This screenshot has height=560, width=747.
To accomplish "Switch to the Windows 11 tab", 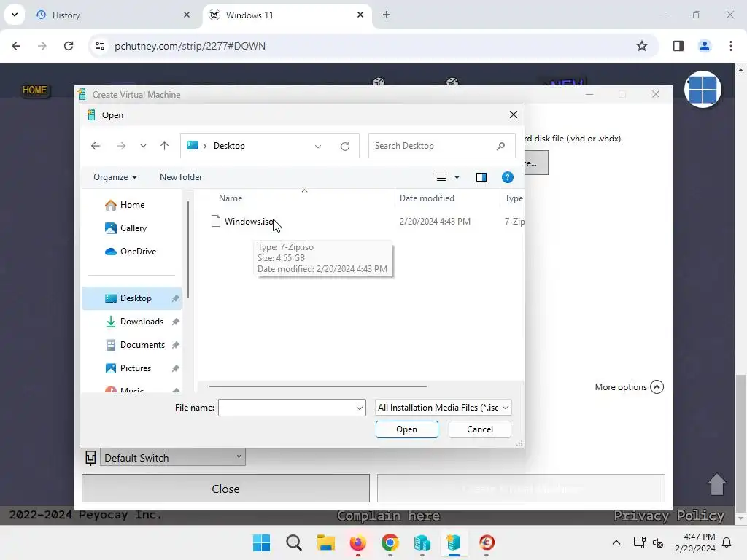I will (x=286, y=15).
